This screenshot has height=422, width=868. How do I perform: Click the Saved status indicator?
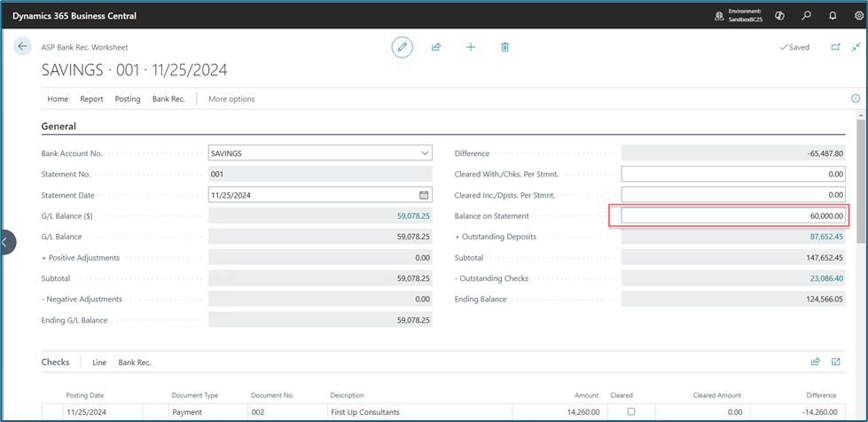click(x=794, y=48)
